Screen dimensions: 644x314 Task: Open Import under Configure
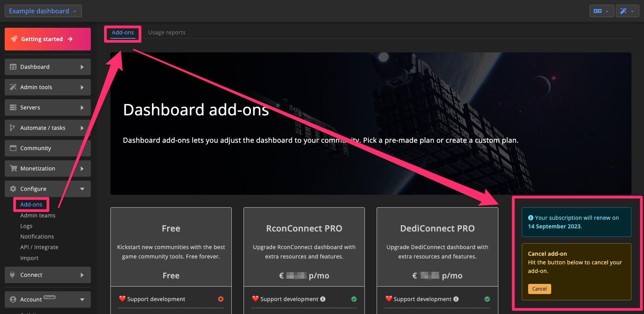(x=29, y=258)
